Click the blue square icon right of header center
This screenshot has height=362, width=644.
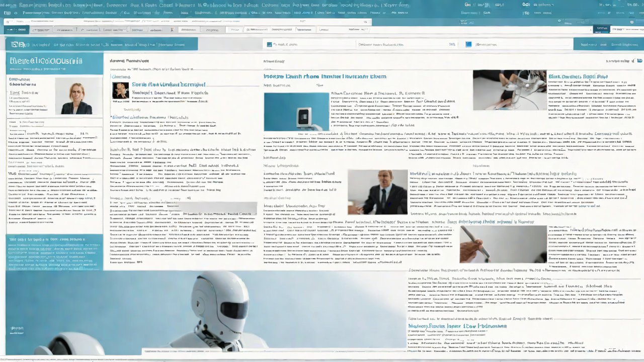coord(468,45)
